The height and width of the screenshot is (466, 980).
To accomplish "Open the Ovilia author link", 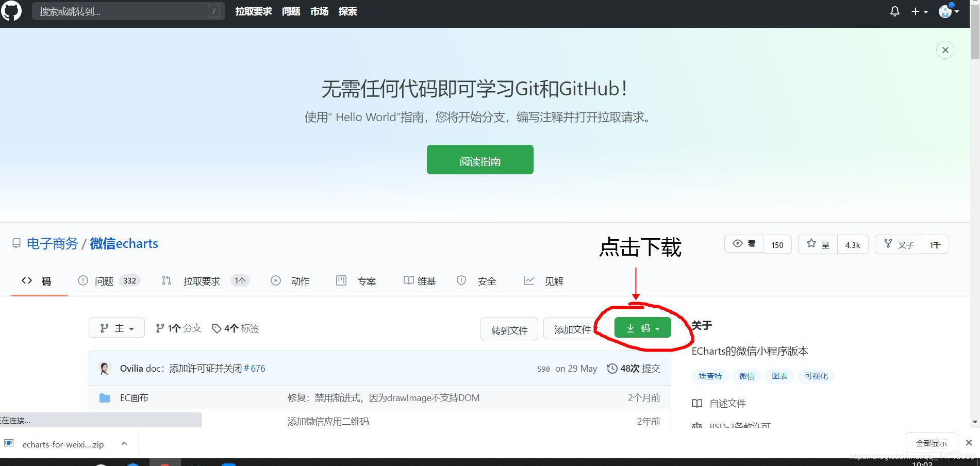I will (x=131, y=368).
